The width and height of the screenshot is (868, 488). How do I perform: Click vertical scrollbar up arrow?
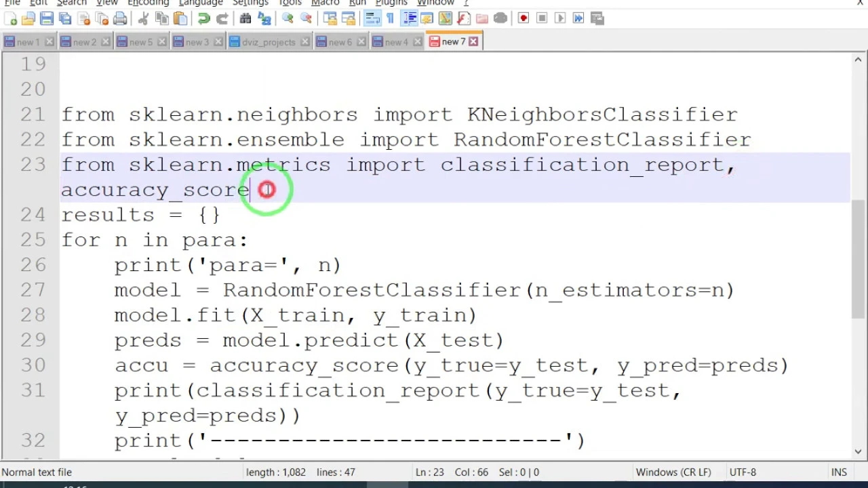tap(858, 60)
